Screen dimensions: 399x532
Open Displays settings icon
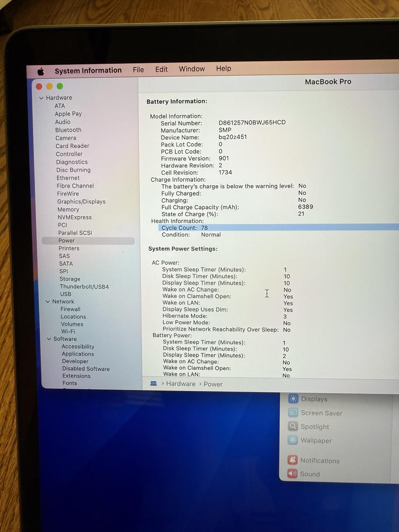click(x=294, y=399)
